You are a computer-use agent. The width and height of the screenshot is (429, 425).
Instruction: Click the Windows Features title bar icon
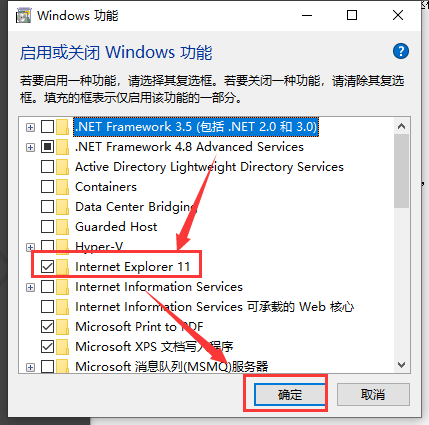[x=23, y=15]
